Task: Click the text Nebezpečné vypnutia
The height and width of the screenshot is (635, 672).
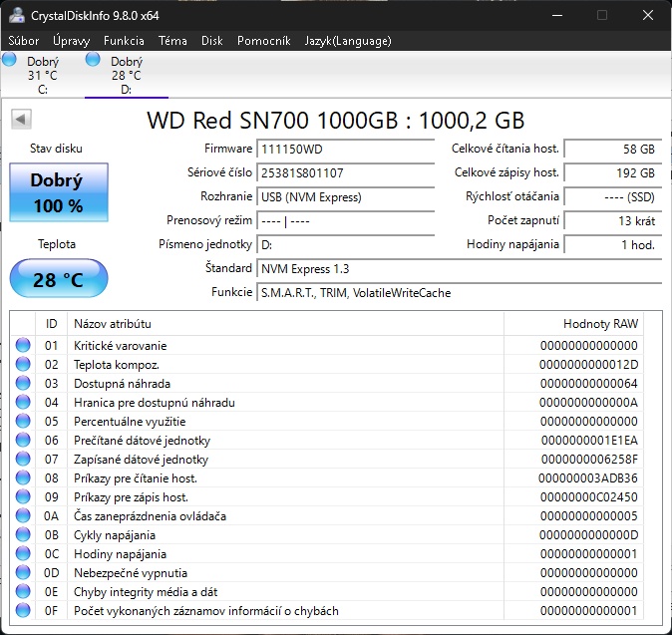Action: coord(131,573)
